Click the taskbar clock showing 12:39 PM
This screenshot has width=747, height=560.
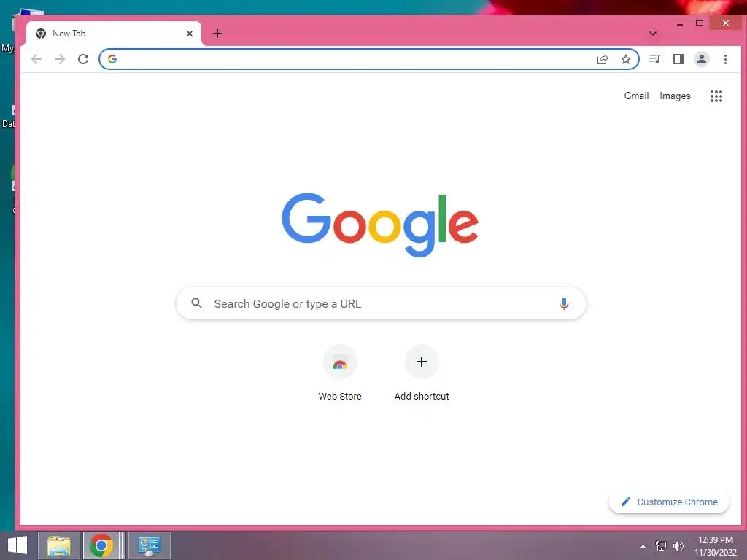pyautogui.click(x=715, y=545)
